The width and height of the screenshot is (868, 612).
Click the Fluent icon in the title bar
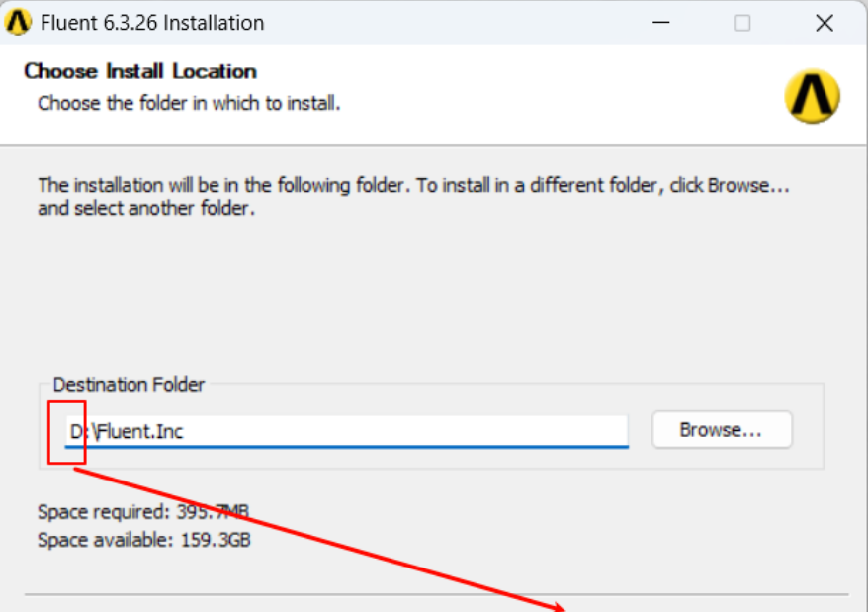[19, 22]
